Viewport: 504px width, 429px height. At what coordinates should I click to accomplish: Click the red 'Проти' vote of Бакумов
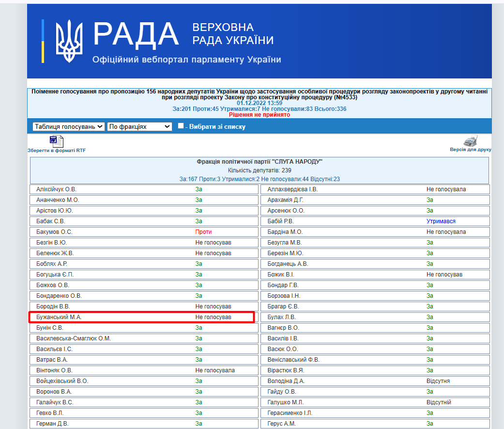click(x=203, y=232)
